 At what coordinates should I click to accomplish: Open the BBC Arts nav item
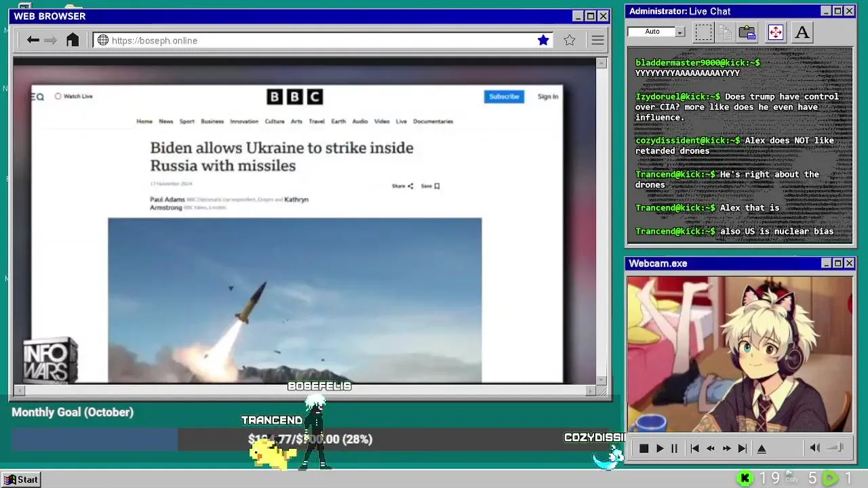point(296,121)
